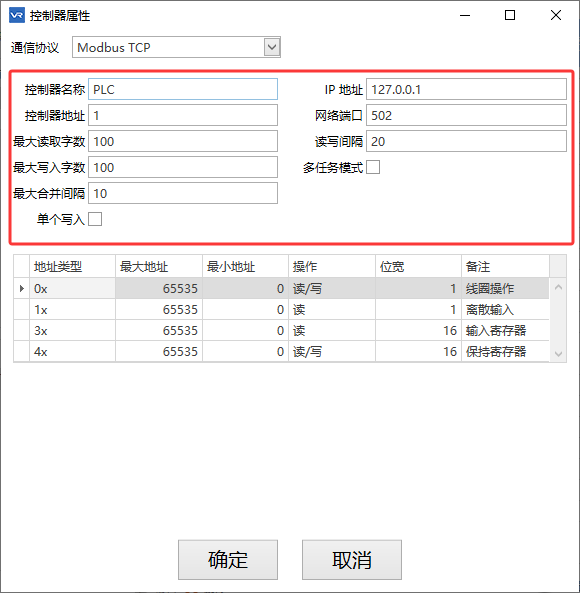Click the 最大合并间隔 field
580x593 pixels.
(183, 193)
